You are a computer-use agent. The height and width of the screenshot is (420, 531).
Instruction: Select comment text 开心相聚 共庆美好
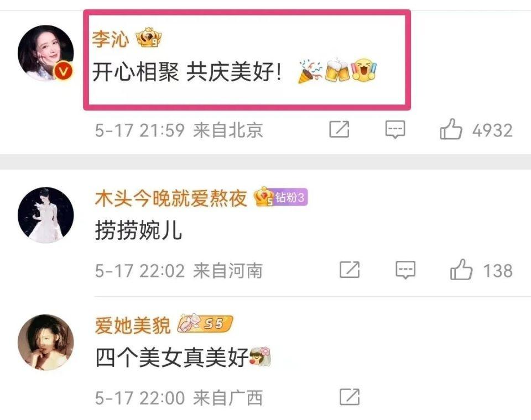tap(187, 72)
